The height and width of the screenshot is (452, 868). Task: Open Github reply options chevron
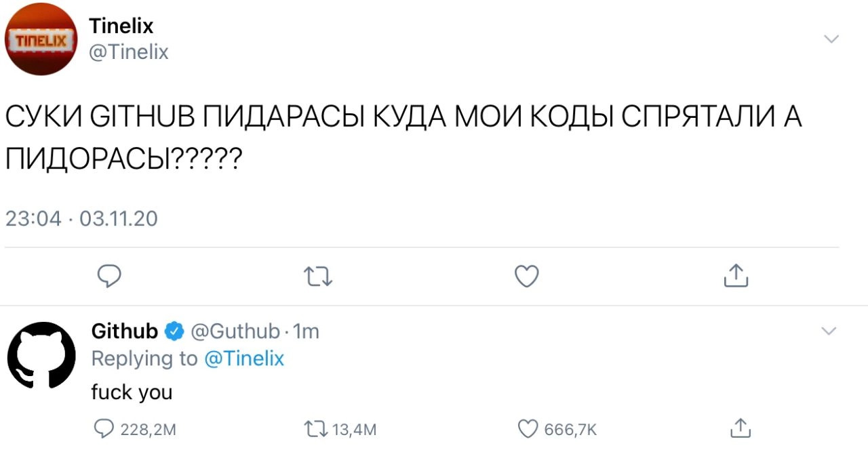(829, 331)
